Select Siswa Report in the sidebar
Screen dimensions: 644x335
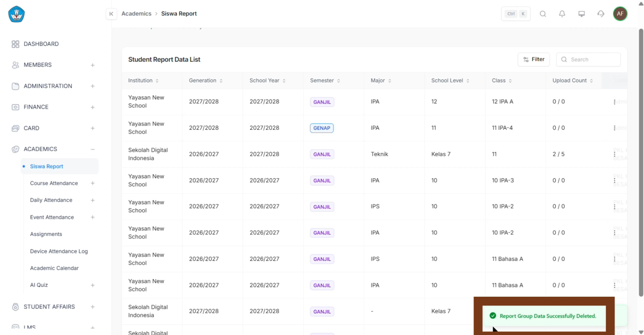60,166
